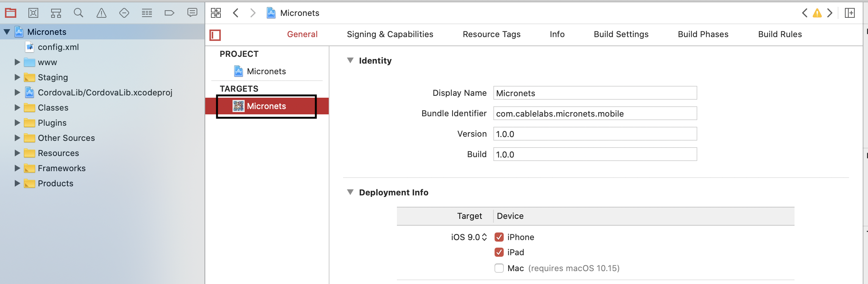This screenshot has height=284, width=868.
Task: Select Micronets under PROJECT
Action: click(266, 71)
